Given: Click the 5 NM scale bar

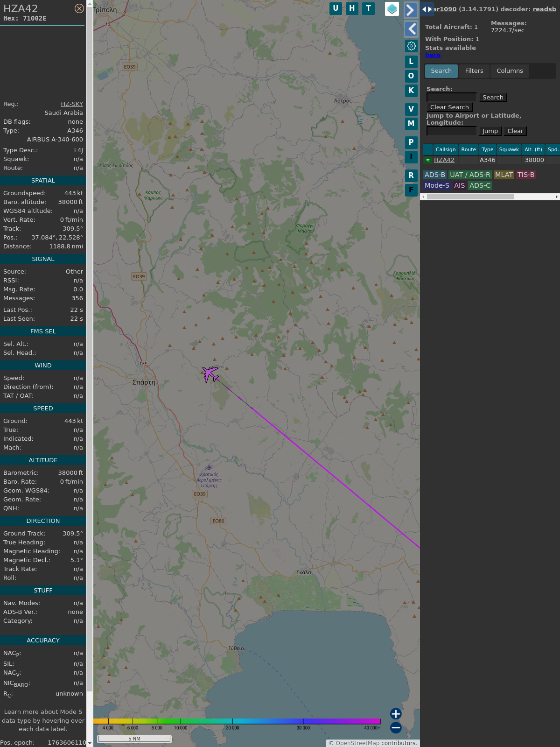Looking at the screenshot, I should tap(134, 739).
